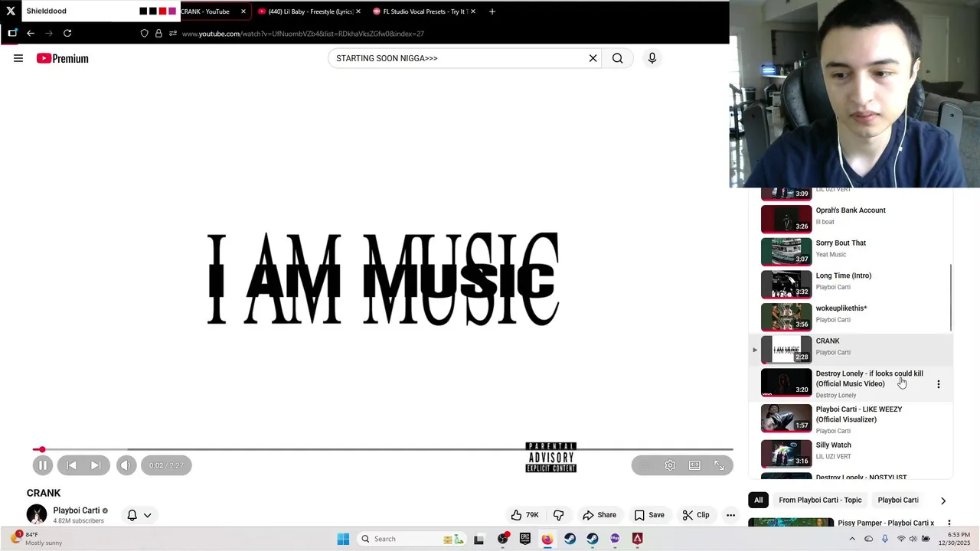Screen dimensions: 980x551
Task: Toggle theater mode in the player
Action: (694, 465)
